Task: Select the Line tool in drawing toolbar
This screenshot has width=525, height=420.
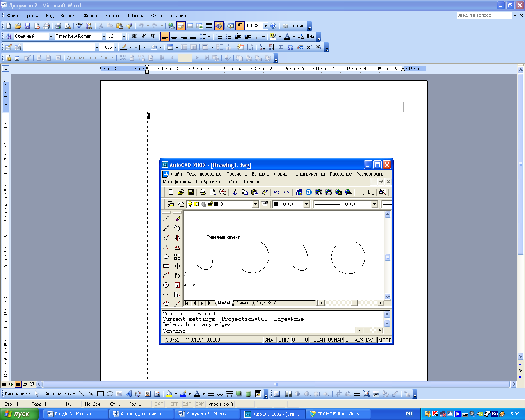Action: tap(81, 394)
